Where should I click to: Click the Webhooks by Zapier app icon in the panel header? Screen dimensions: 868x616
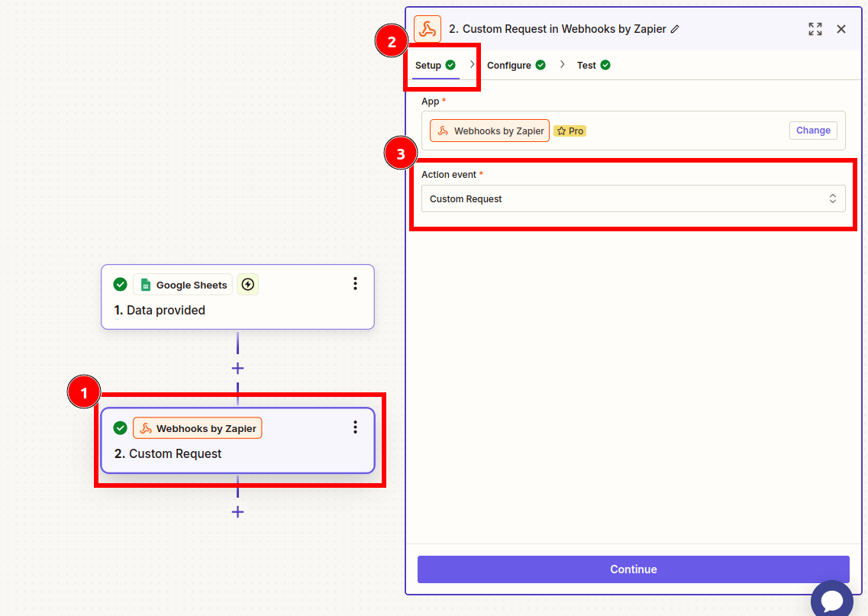click(427, 28)
